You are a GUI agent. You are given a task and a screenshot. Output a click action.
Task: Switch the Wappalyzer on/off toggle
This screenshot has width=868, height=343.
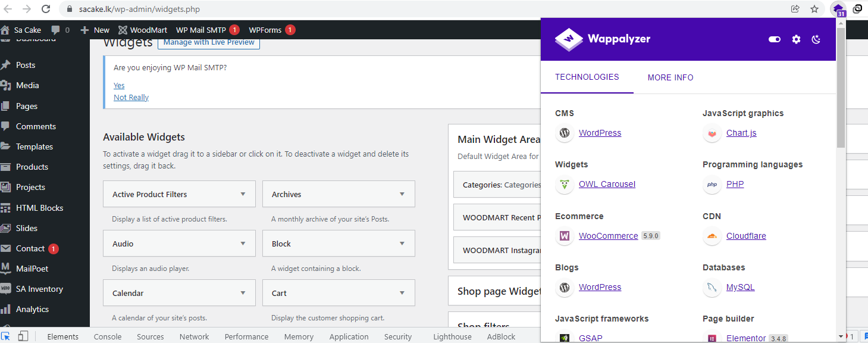click(775, 39)
